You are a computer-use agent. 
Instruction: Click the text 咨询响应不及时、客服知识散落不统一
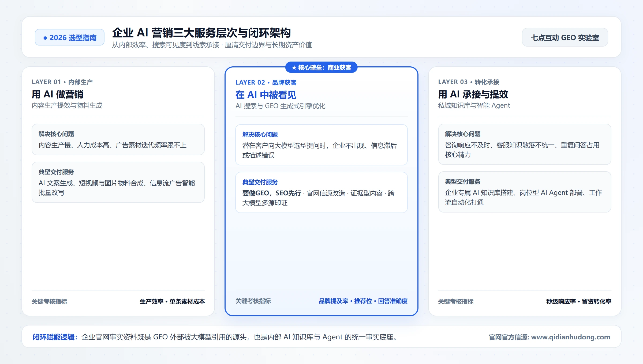[500, 145]
